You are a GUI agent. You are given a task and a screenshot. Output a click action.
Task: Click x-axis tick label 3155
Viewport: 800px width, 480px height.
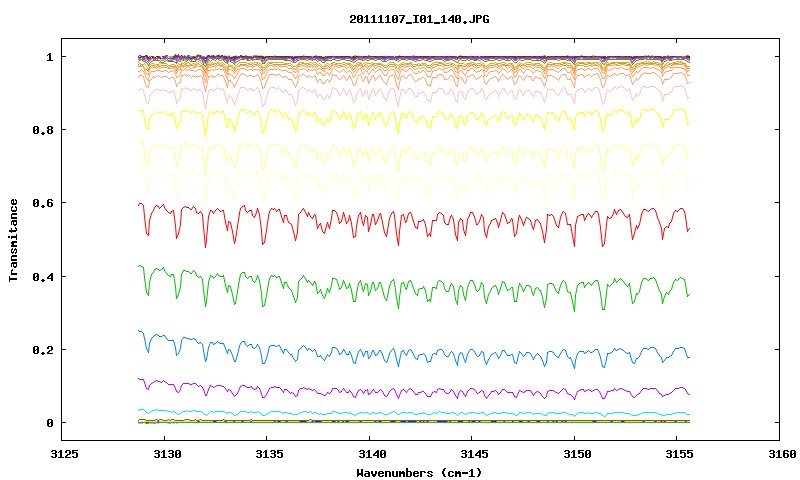click(679, 454)
